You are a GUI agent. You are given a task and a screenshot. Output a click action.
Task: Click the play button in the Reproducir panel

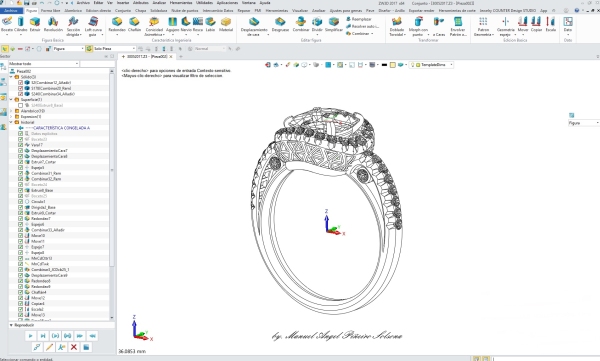31,336
